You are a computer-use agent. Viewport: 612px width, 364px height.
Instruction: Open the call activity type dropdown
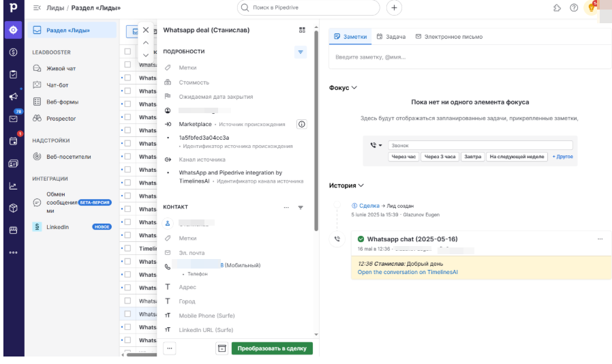click(376, 145)
